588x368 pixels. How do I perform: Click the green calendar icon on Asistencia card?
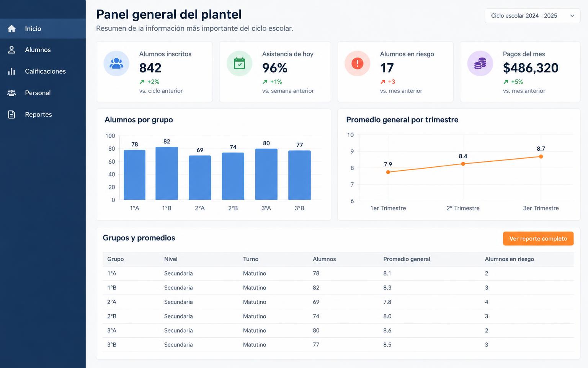pyautogui.click(x=239, y=63)
